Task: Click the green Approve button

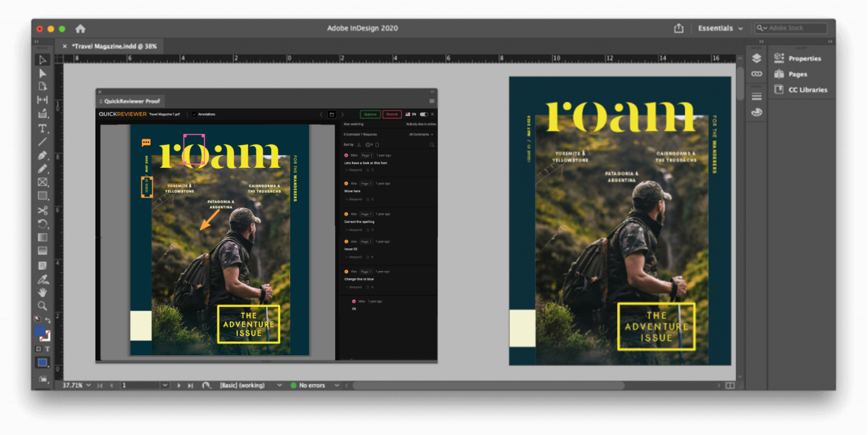Action: click(370, 115)
